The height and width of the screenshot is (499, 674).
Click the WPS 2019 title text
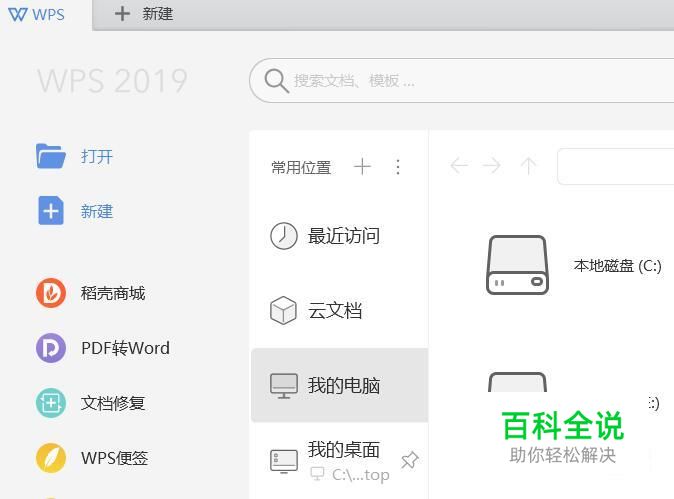tap(113, 80)
